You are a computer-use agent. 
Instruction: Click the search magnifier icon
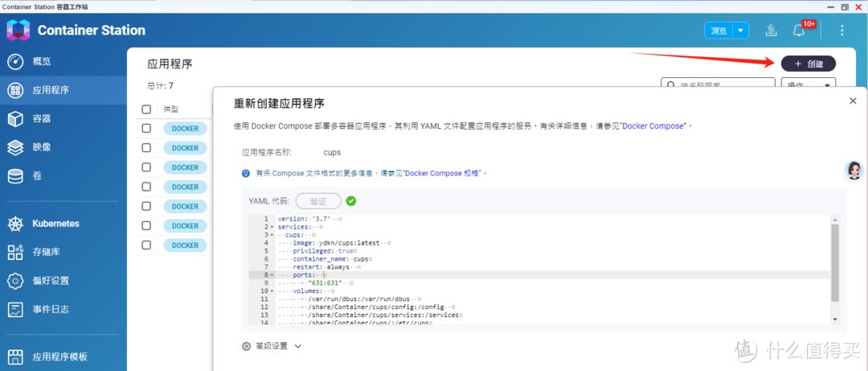pos(671,85)
